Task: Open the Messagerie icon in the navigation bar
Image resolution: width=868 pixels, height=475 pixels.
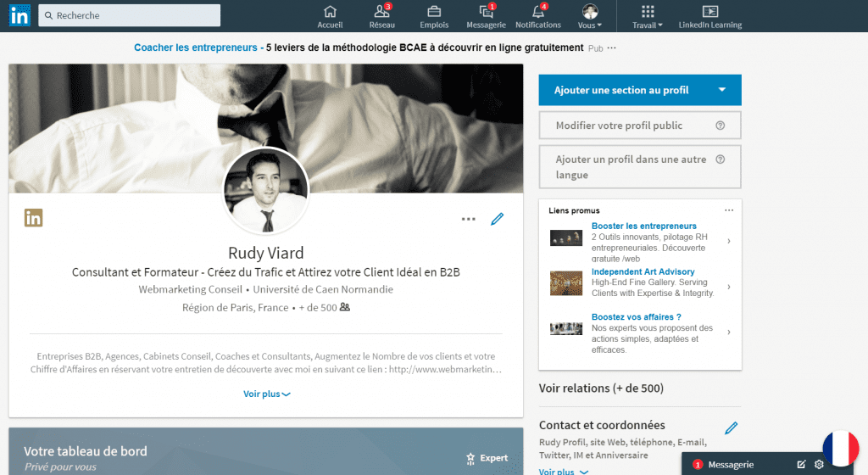Action: click(486, 17)
